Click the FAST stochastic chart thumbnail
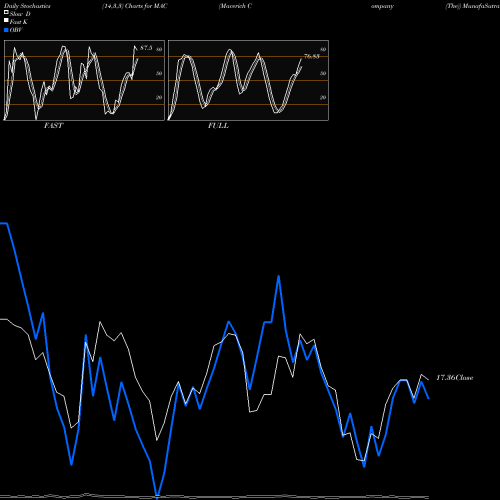 pyautogui.click(x=84, y=80)
